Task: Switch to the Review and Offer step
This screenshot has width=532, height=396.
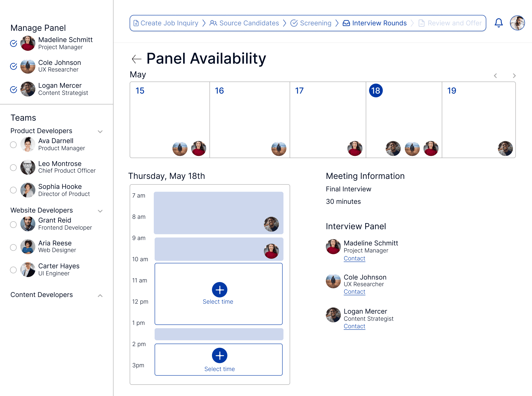Action: [x=454, y=23]
